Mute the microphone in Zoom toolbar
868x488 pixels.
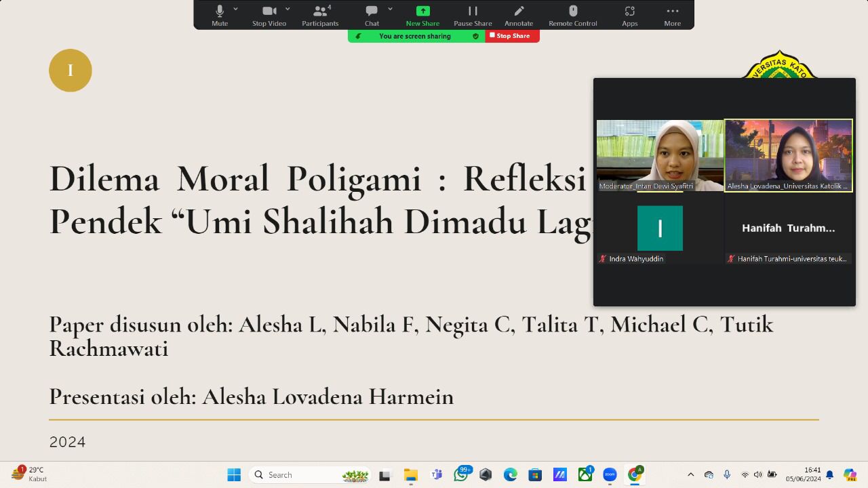click(220, 14)
